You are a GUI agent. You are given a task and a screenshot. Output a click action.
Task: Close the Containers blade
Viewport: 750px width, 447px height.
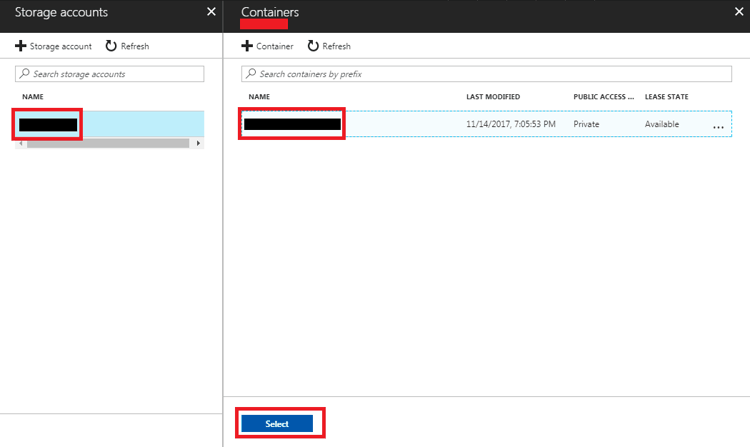pos(739,11)
